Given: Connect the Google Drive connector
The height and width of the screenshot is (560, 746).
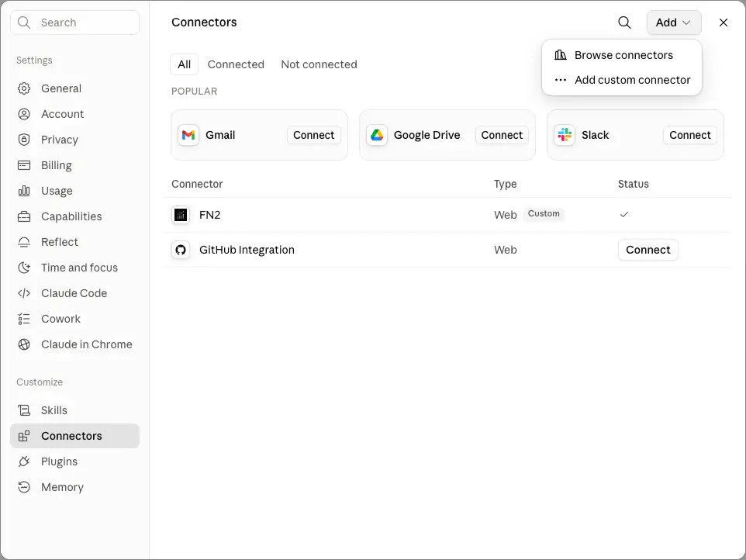Looking at the screenshot, I should (x=502, y=135).
